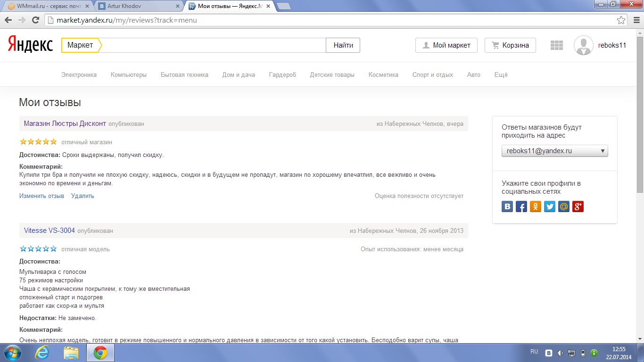Open the Спорт и отдых category
644x362 pixels.
pos(433,74)
